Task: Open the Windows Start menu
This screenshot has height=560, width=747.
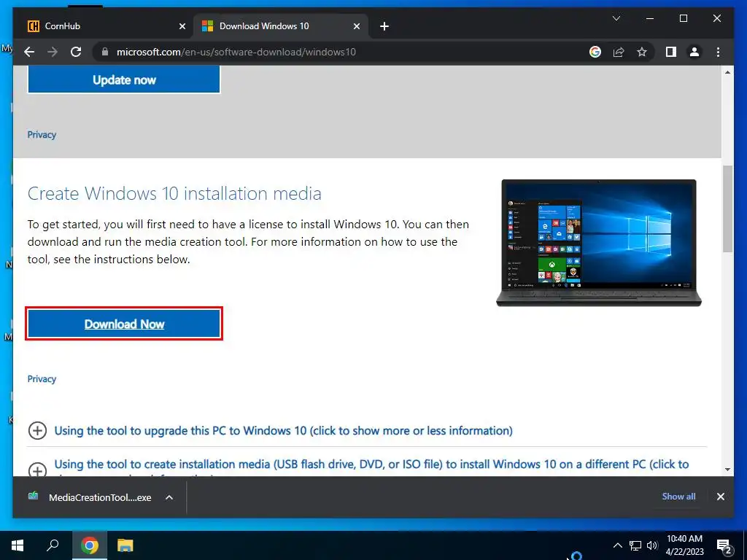Action: click(x=18, y=545)
